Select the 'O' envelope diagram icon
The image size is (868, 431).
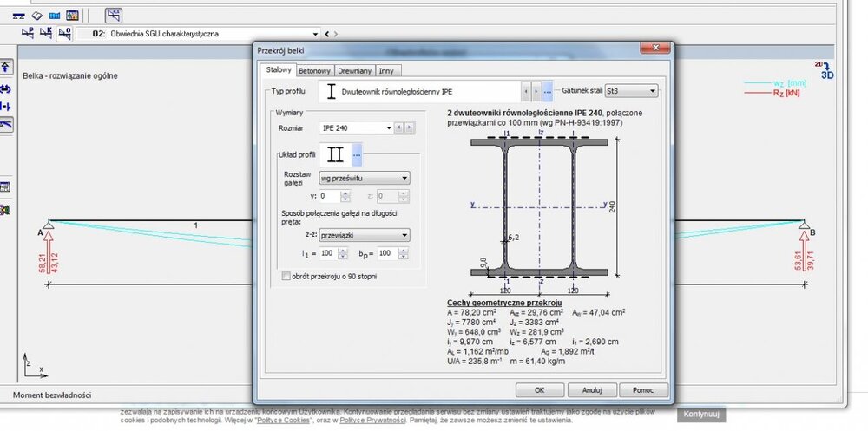[x=65, y=34]
